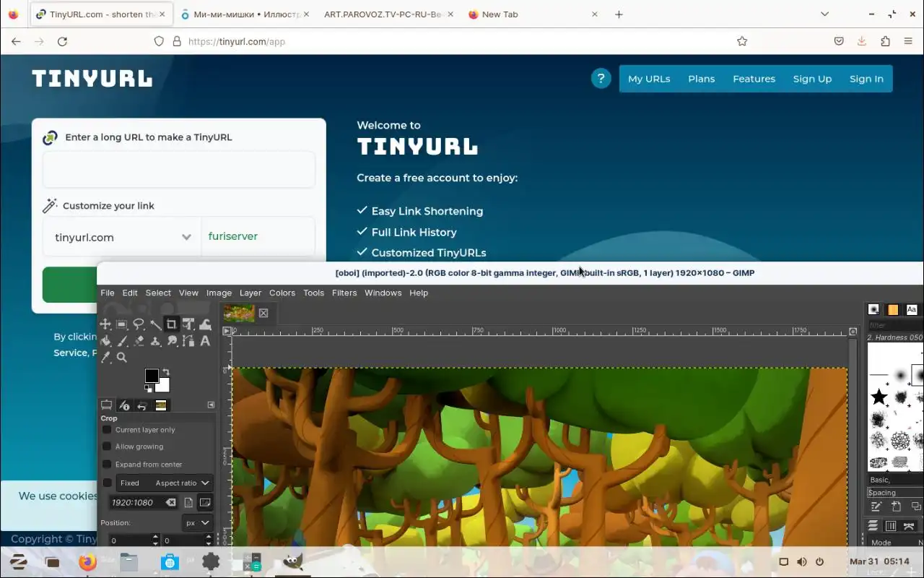Click the Sign Up link
The height and width of the screenshot is (578, 924).
tap(812, 79)
